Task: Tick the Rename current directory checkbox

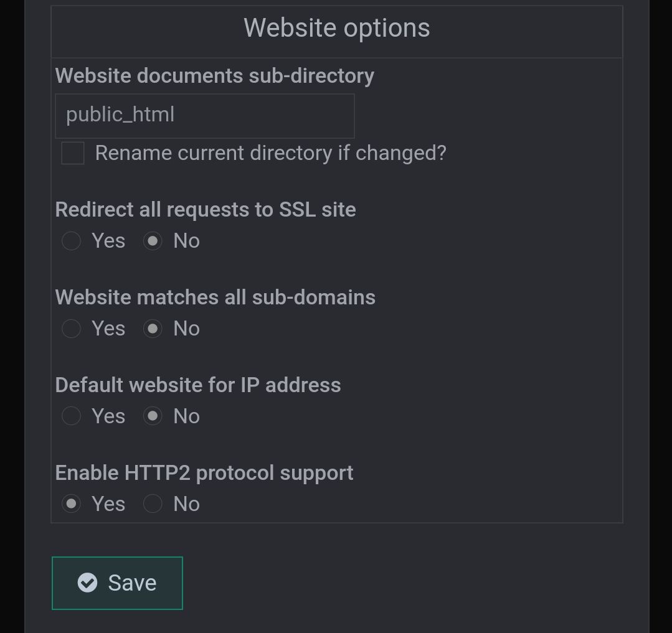Action: click(x=73, y=153)
